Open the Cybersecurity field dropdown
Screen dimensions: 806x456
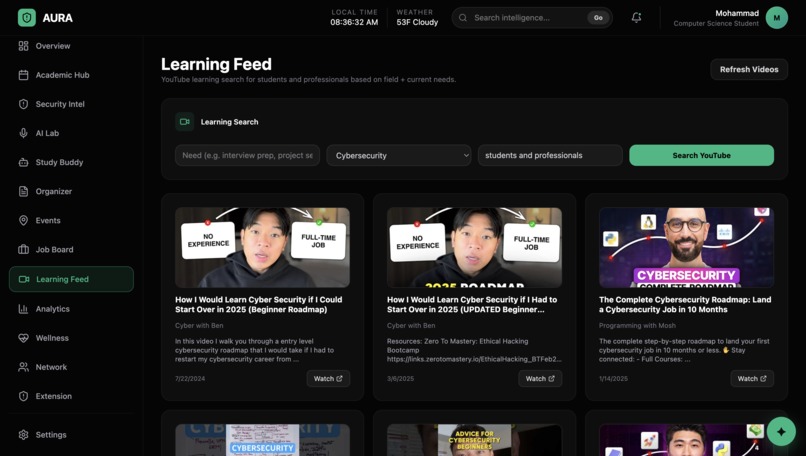point(399,155)
